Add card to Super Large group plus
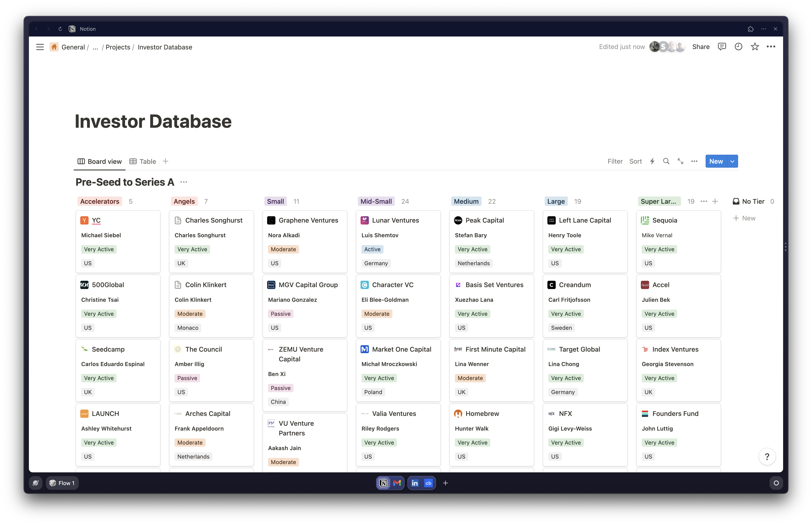812x525 pixels. pos(715,201)
